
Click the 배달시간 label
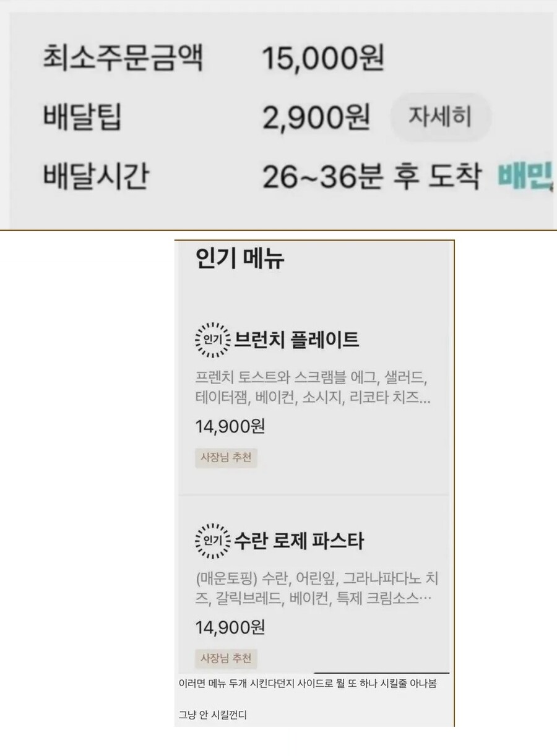95,177
